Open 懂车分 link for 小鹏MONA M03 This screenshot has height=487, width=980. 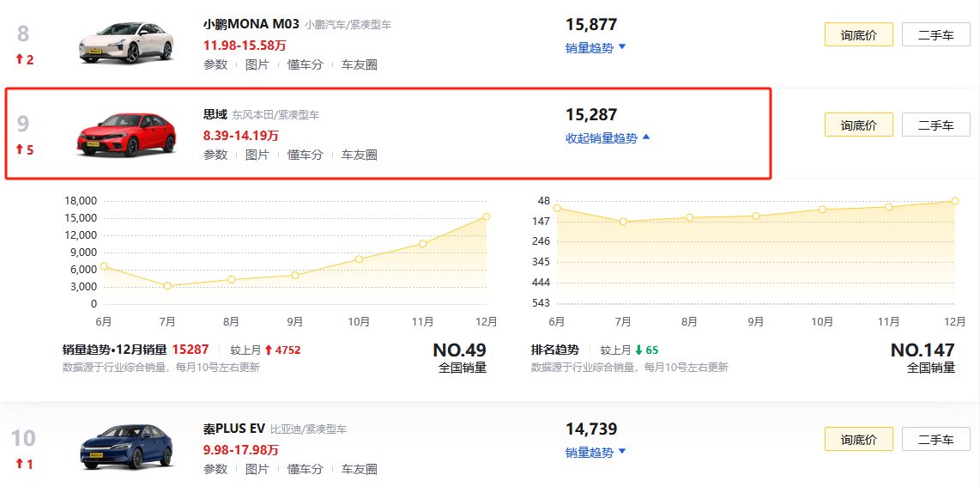click(305, 64)
